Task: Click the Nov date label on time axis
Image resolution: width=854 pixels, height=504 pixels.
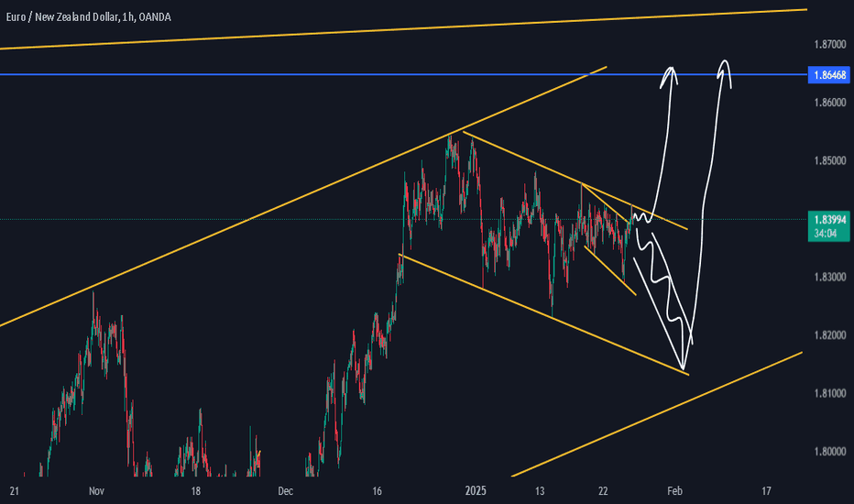Action: [x=96, y=491]
